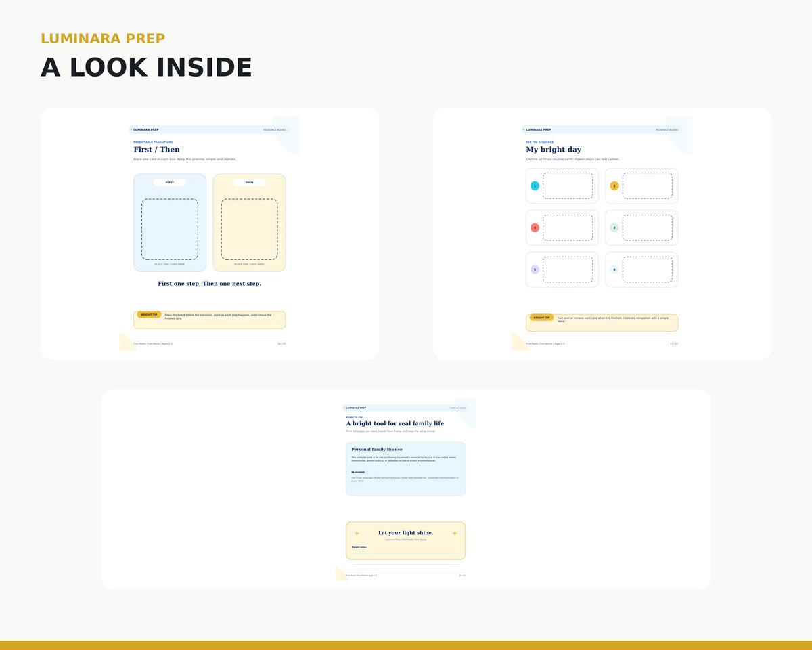The height and width of the screenshot is (650, 812).
Task: Click the gold 'LUMINARA PREP' title above the heading
Action: click(103, 39)
